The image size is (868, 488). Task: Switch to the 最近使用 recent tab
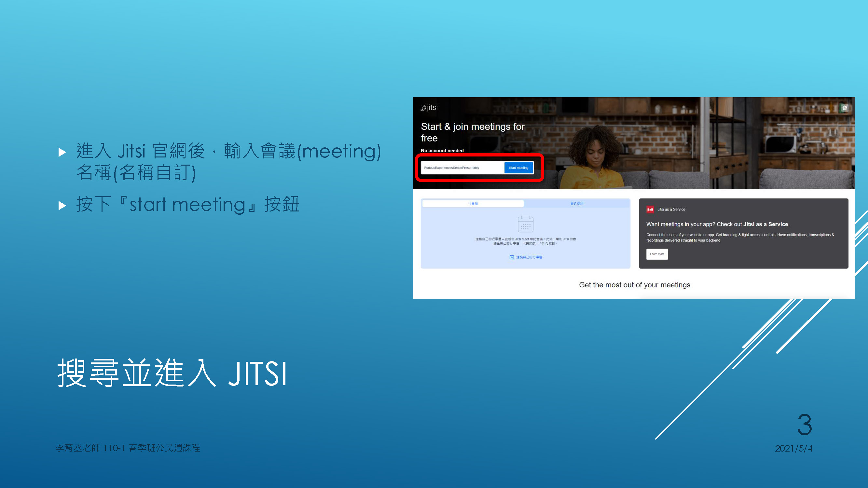(x=576, y=203)
